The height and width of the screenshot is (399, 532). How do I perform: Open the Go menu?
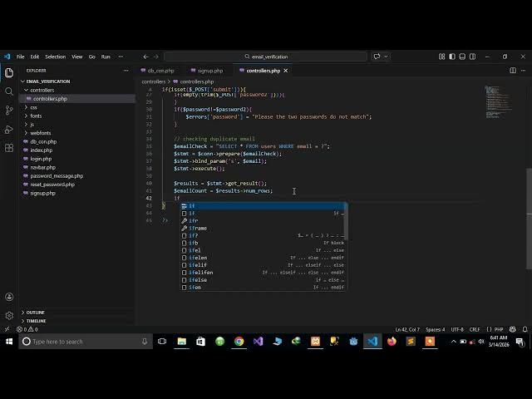(x=92, y=57)
